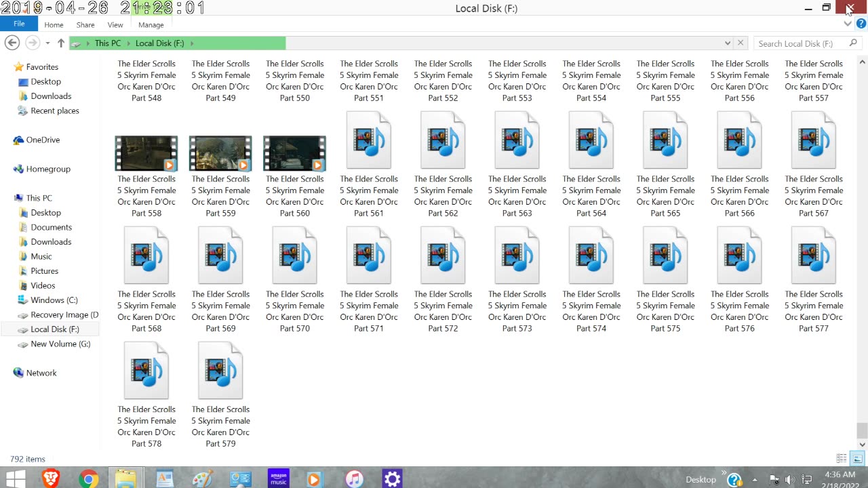Select the Part 575 media file icon
This screenshot has height=488, width=868.
point(665,256)
